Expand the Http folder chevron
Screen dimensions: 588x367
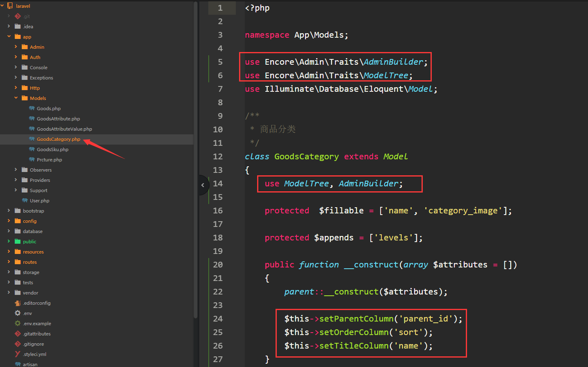tap(16, 88)
